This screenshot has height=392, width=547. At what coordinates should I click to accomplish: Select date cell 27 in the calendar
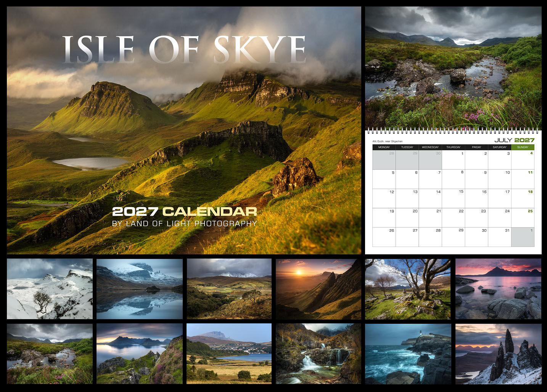(407, 237)
